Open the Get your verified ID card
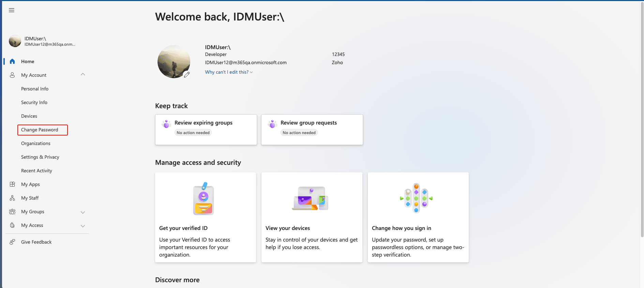644x288 pixels. point(206,217)
